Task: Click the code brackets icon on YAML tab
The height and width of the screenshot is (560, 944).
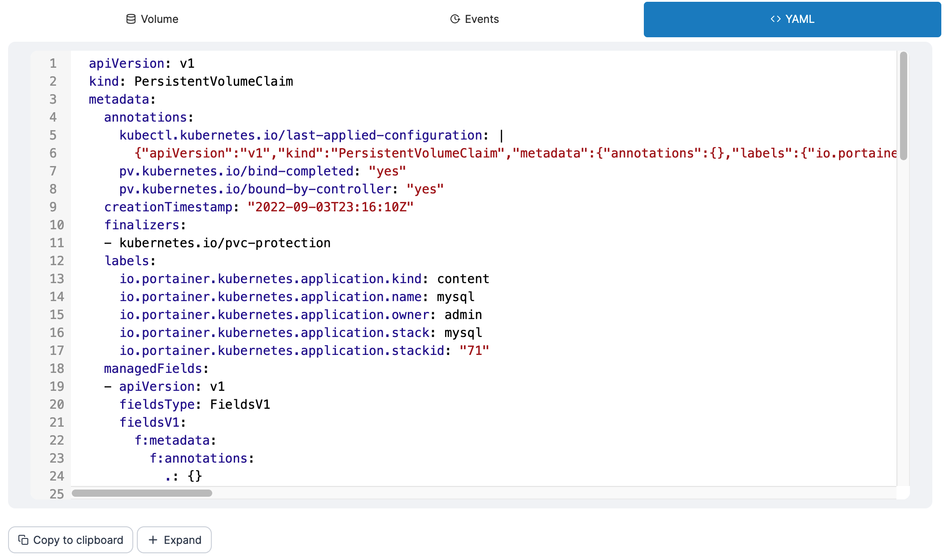Action: [775, 19]
